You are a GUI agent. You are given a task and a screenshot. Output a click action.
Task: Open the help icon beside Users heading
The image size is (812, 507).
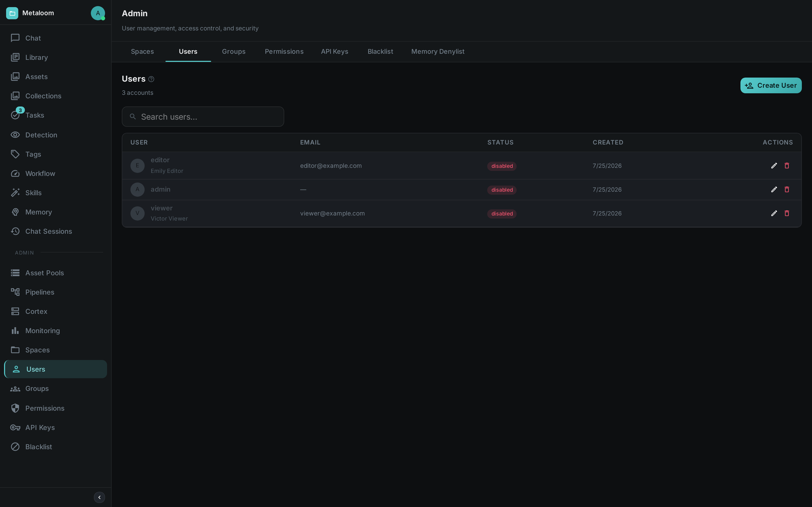[x=151, y=79]
